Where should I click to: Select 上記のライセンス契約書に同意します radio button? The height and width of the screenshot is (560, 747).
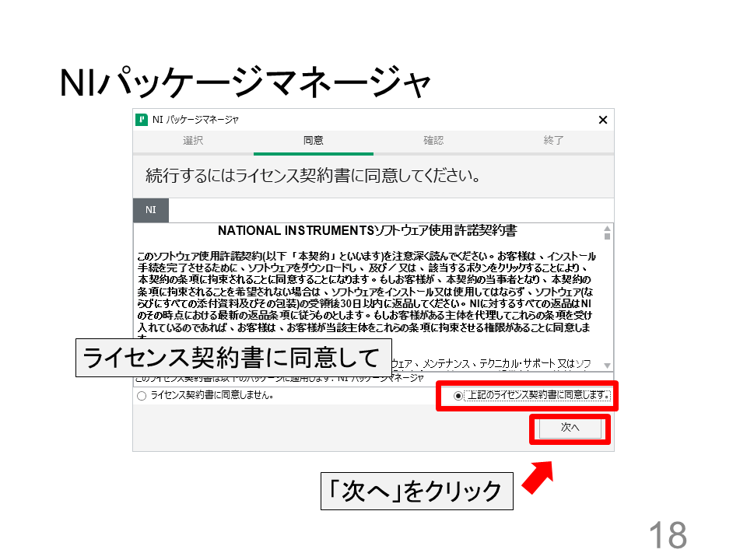point(458,396)
